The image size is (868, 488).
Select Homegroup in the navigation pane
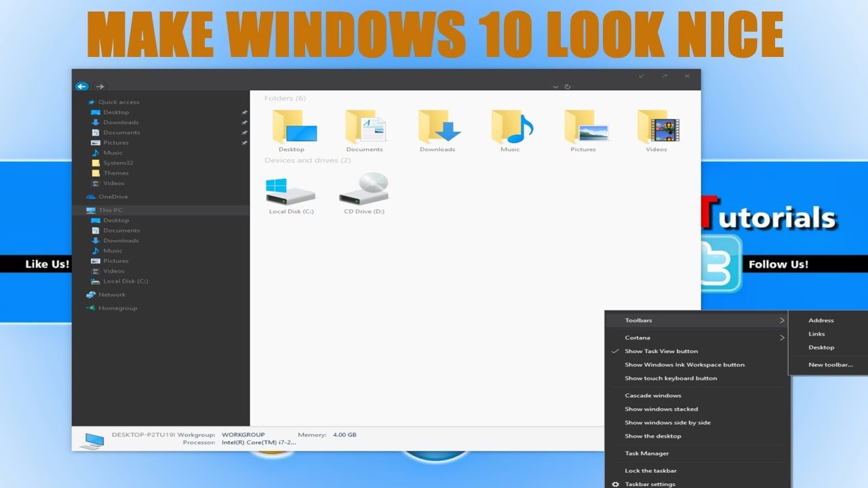click(x=118, y=308)
